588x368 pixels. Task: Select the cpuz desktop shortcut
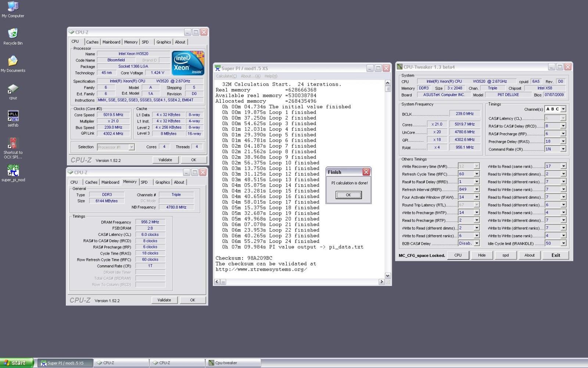(13, 92)
